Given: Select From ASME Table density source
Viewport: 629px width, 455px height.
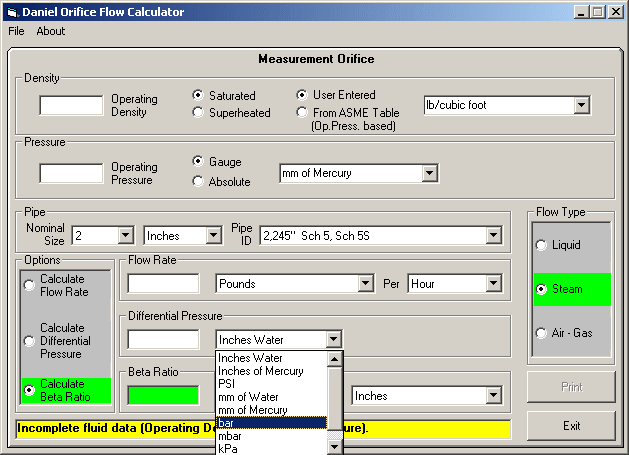Looking at the screenshot, I should click(x=303, y=113).
